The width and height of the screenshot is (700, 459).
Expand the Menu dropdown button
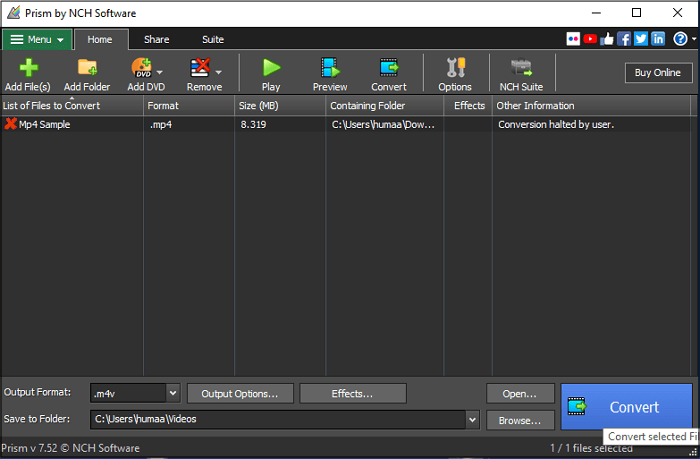click(x=37, y=40)
